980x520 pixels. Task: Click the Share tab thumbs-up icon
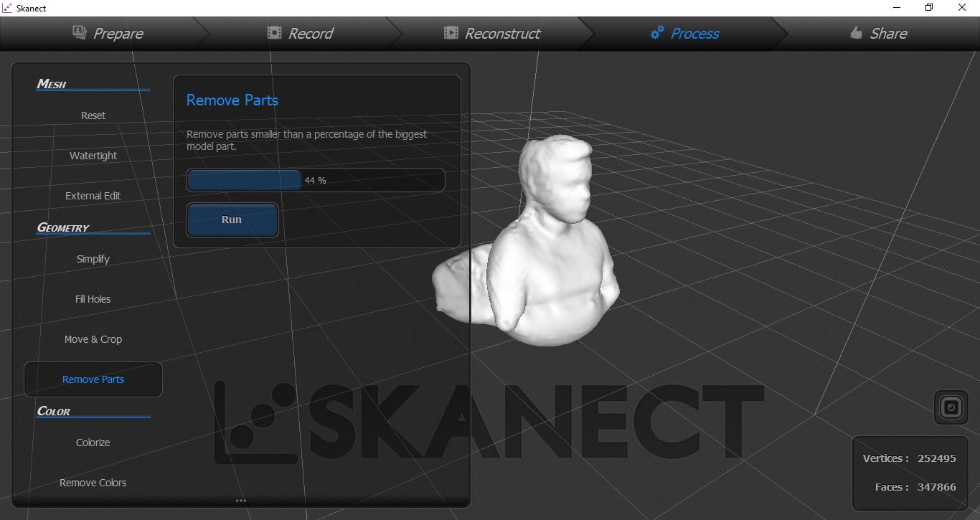(856, 32)
